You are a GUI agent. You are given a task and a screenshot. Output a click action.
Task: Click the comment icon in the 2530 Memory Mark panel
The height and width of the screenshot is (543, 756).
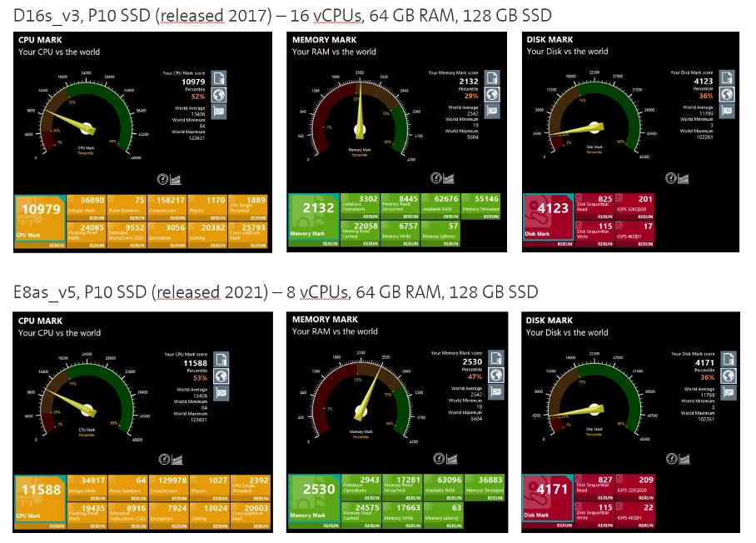point(496,391)
